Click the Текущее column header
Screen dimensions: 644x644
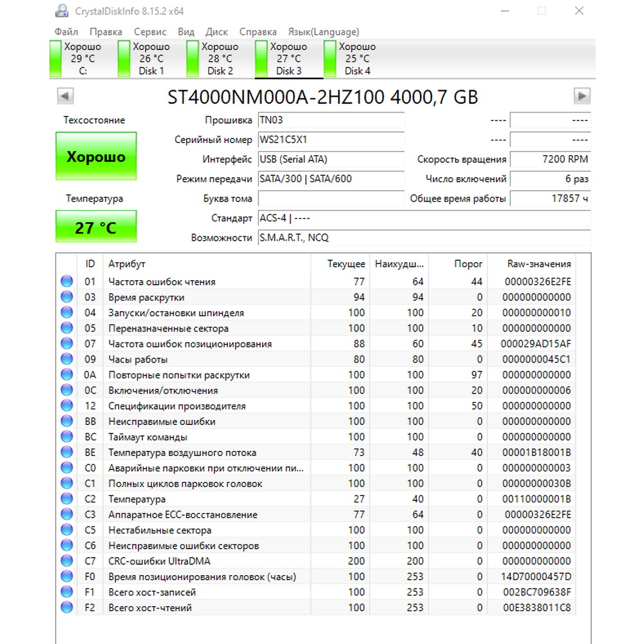341,263
